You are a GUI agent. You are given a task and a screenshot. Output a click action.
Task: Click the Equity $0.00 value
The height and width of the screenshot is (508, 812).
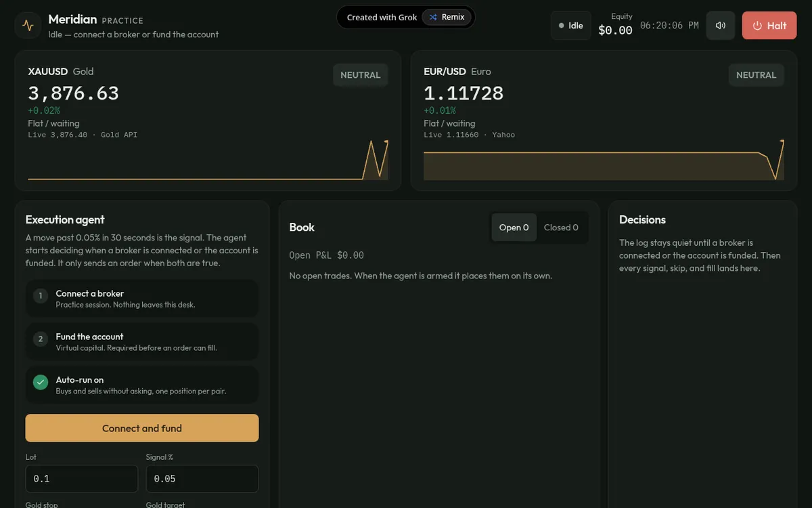[616, 30]
